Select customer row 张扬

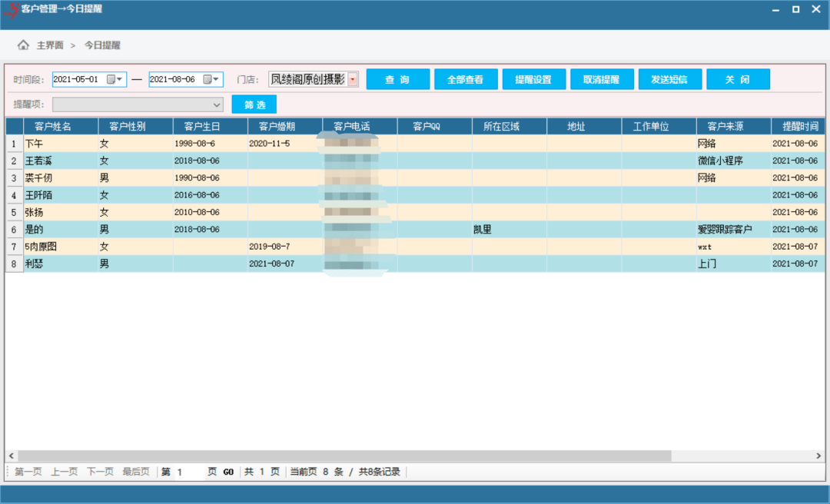415,212
